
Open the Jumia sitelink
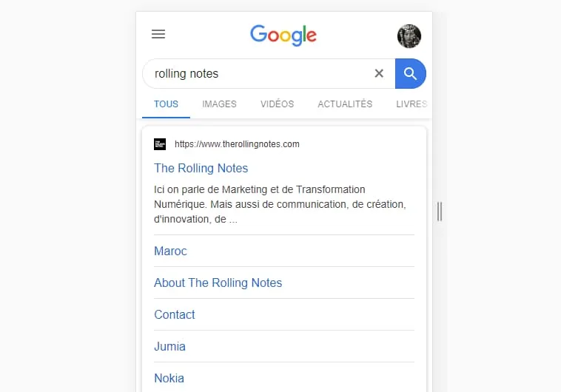(x=169, y=347)
